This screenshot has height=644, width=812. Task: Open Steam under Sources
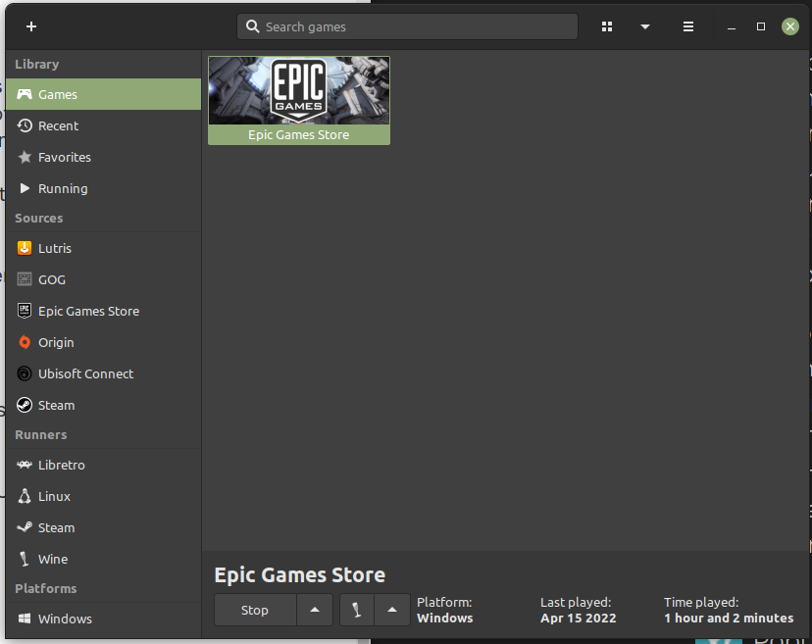104,405
